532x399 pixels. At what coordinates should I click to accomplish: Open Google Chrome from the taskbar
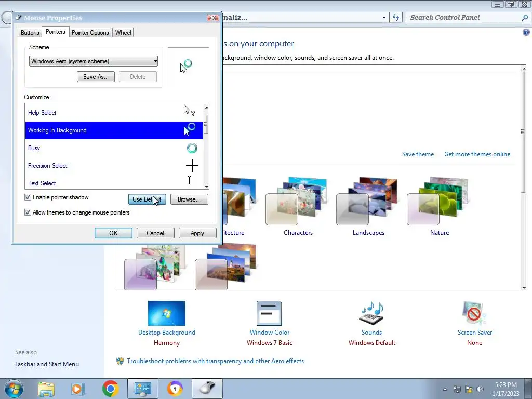(x=110, y=389)
